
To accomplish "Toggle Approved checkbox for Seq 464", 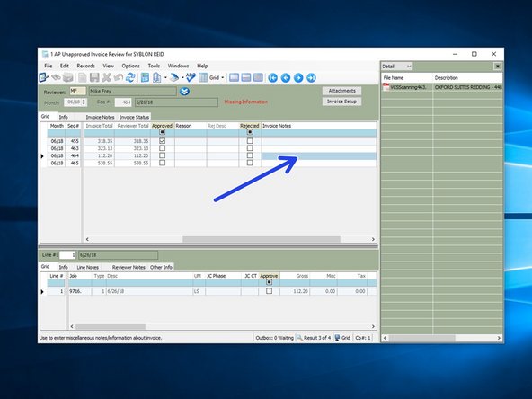I will (162, 155).
